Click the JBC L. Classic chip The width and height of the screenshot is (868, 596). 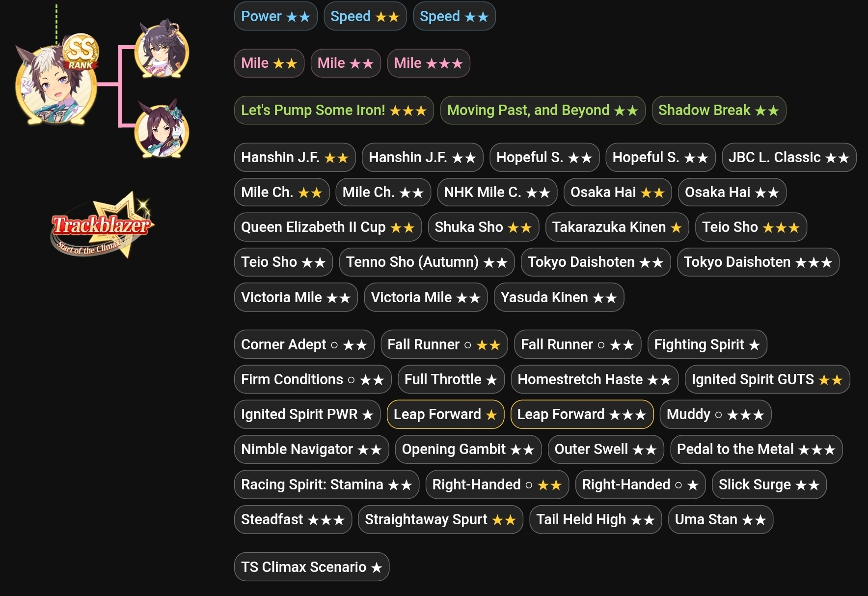tap(789, 157)
